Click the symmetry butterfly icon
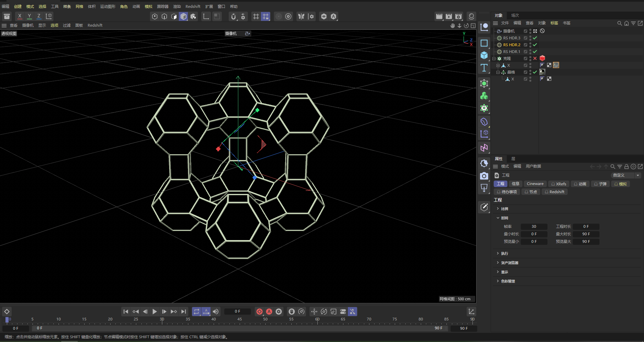This screenshot has height=342, width=644. tap(301, 16)
